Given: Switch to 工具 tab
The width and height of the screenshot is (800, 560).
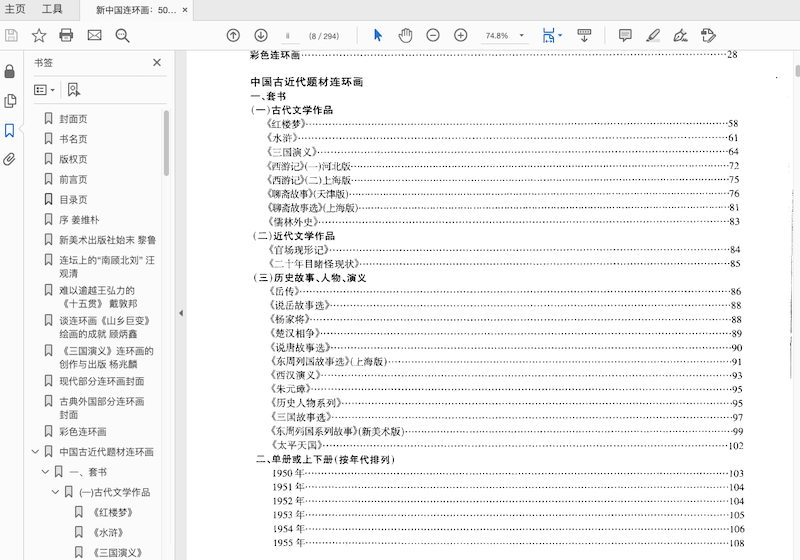Looking at the screenshot, I should coord(52,9).
